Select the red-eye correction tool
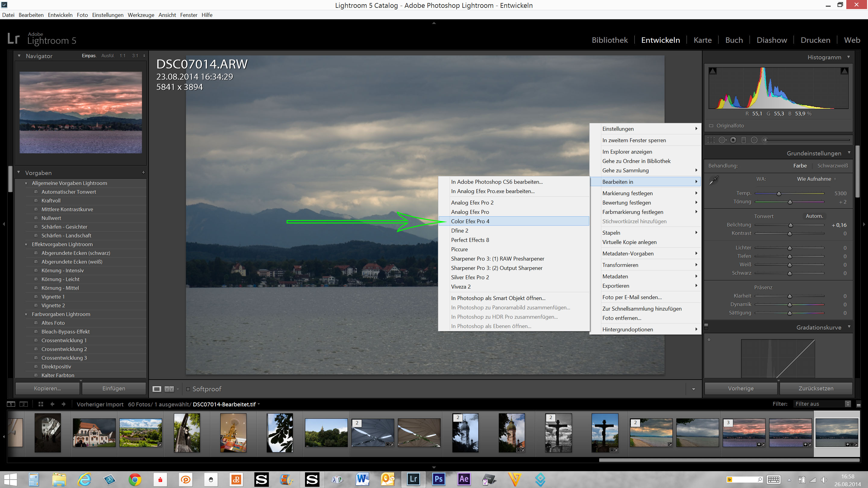Screen dimensions: 868x488 733,140
